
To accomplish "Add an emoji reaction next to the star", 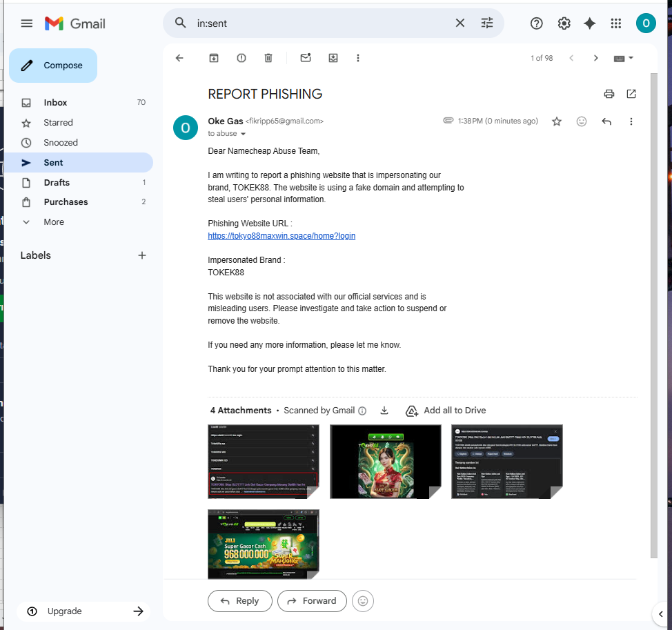I will click(x=581, y=121).
